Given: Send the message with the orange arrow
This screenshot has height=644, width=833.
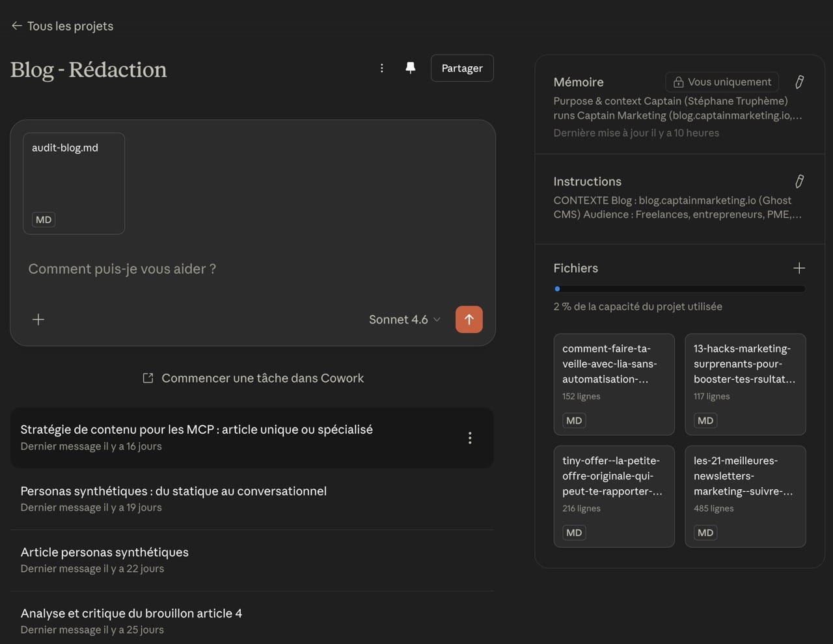Looking at the screenshot, I should (469, 319).
